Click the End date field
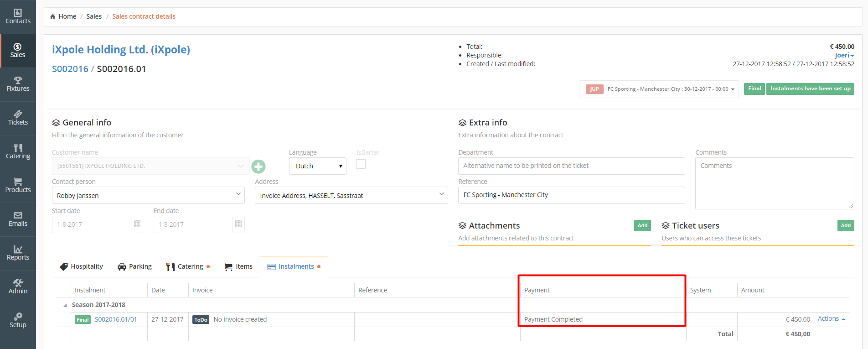 [x=193, y=224]
